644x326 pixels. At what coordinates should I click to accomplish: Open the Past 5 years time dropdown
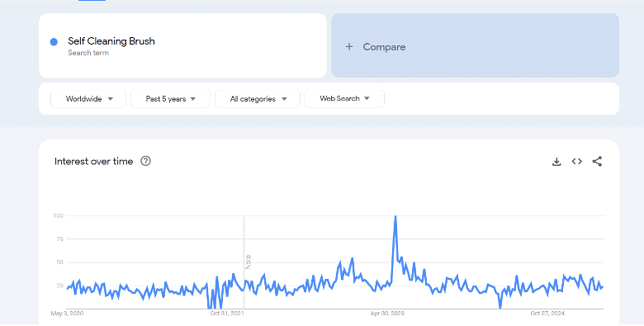coord(170,99)
